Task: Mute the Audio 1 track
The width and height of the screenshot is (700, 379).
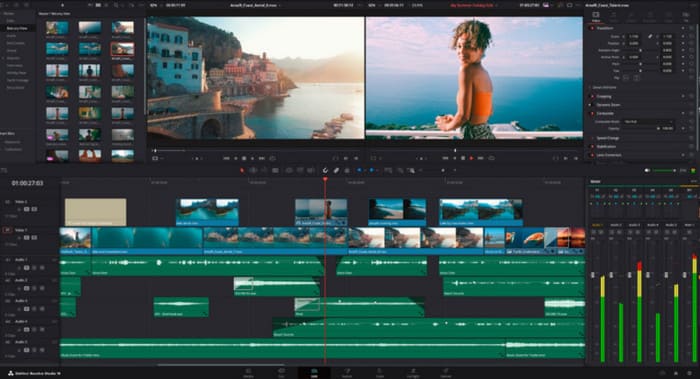Action: click(x=42, y=268)
